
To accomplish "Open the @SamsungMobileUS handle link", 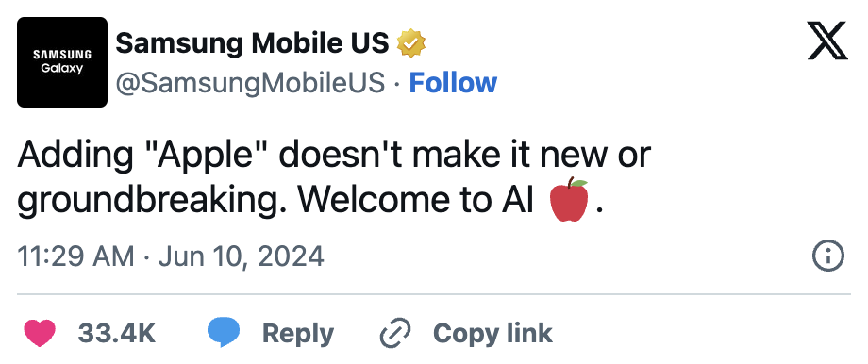I will [x=250, y=83].
